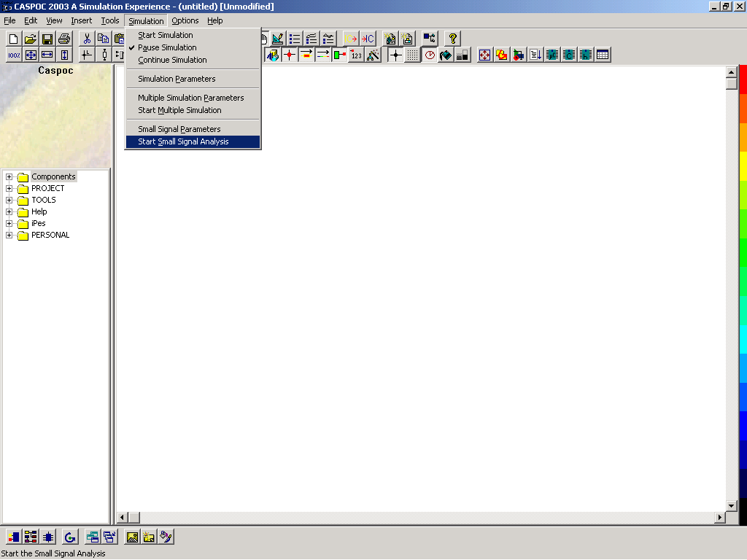This screenshot has width=747, height=560.
Task: Click the fit-all four-arrow zoom icon
Action: click(x=31, y=55)
